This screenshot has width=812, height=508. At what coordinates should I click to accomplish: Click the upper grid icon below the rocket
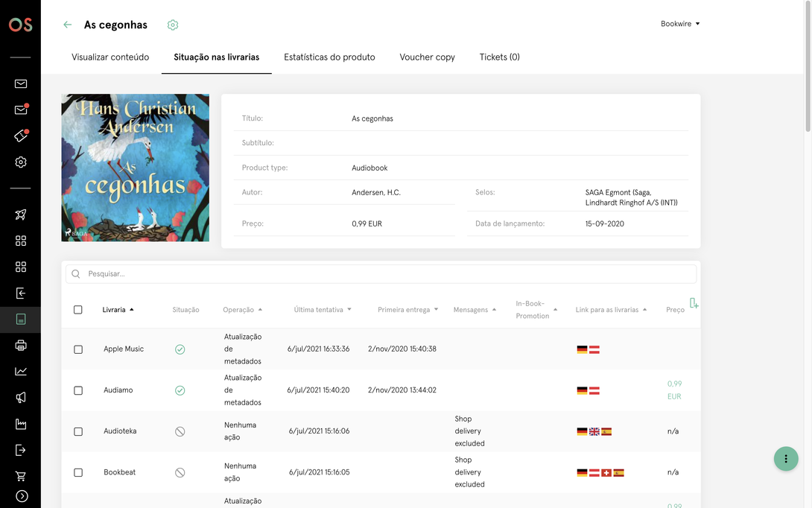click(x=21, y=241)
